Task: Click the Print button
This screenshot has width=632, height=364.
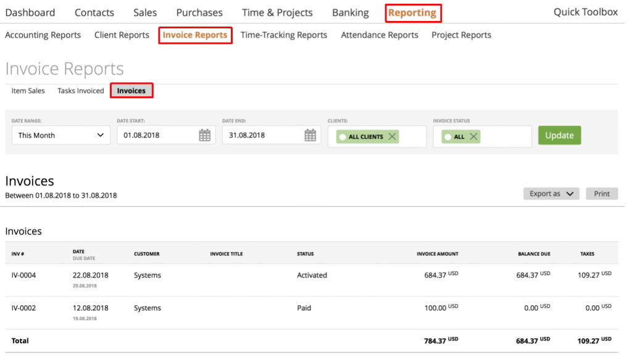Action: [x=601, y=193]
